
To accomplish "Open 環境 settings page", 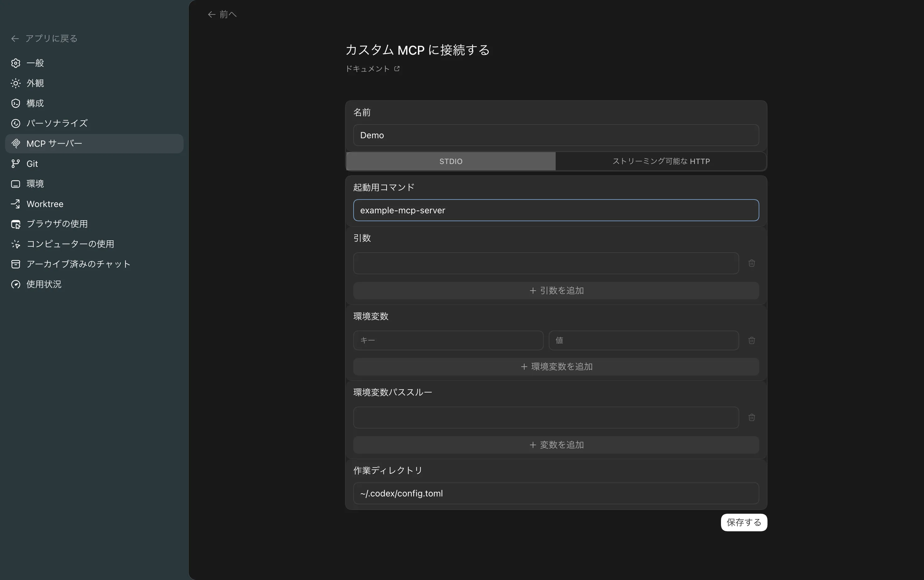I will tap(94, 184).
